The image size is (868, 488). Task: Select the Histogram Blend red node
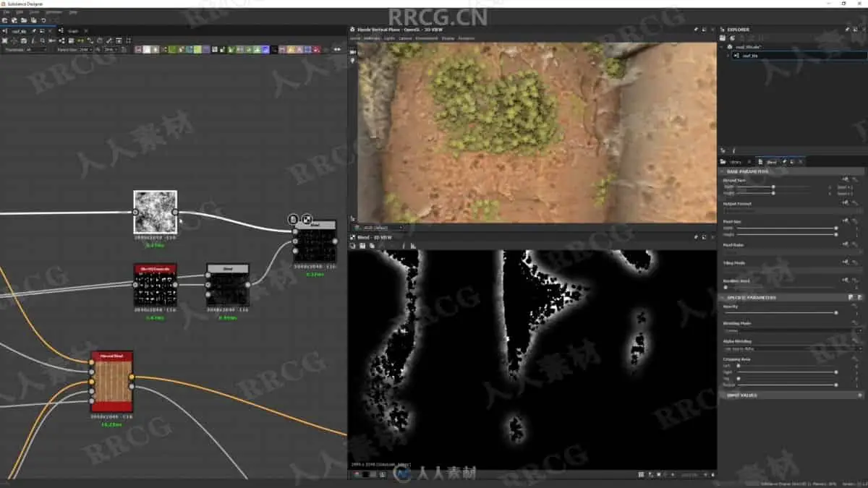[111, 382]
